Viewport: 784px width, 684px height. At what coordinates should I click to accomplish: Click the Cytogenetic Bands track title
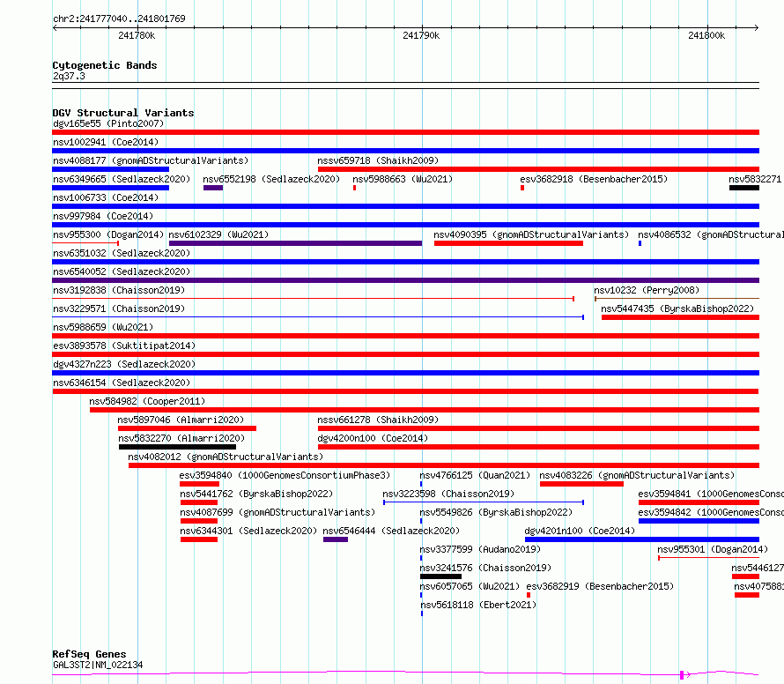click(105, 65)
